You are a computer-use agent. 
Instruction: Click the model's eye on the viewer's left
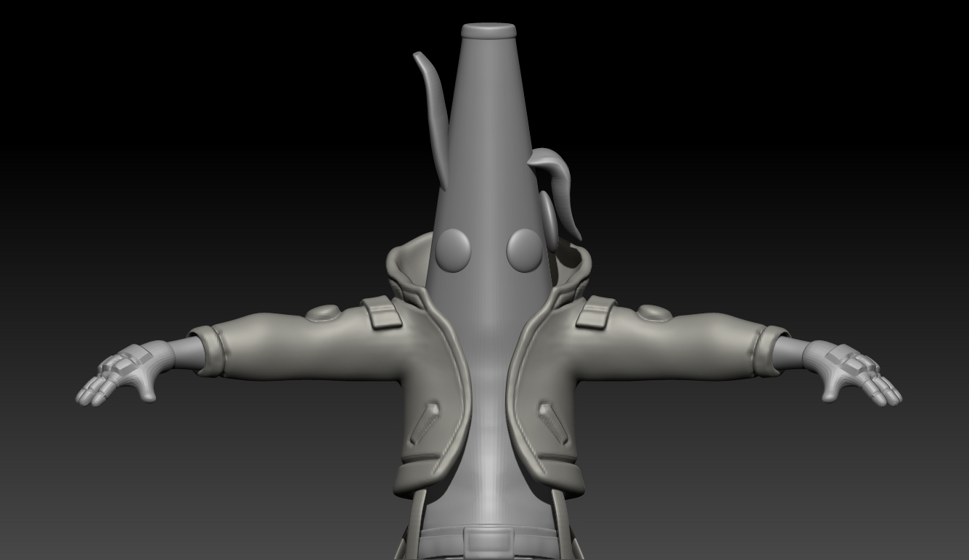tap(453, 250)
